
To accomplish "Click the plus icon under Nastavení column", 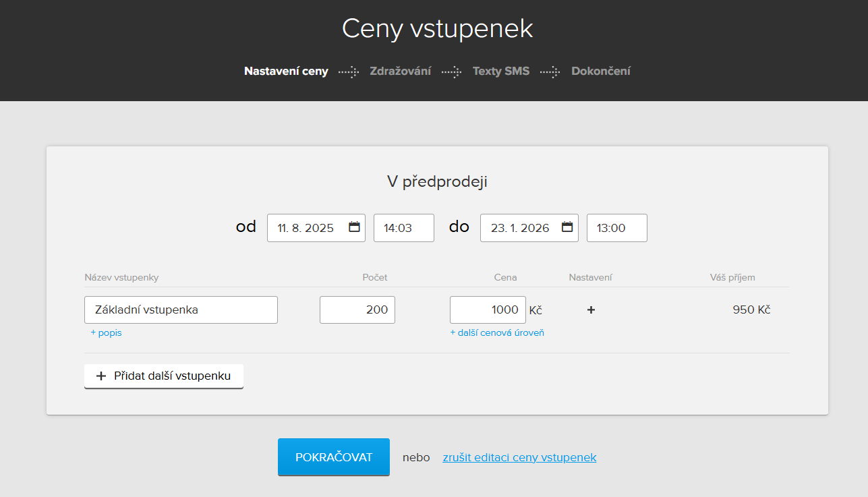I will click(x=591, y=310).
